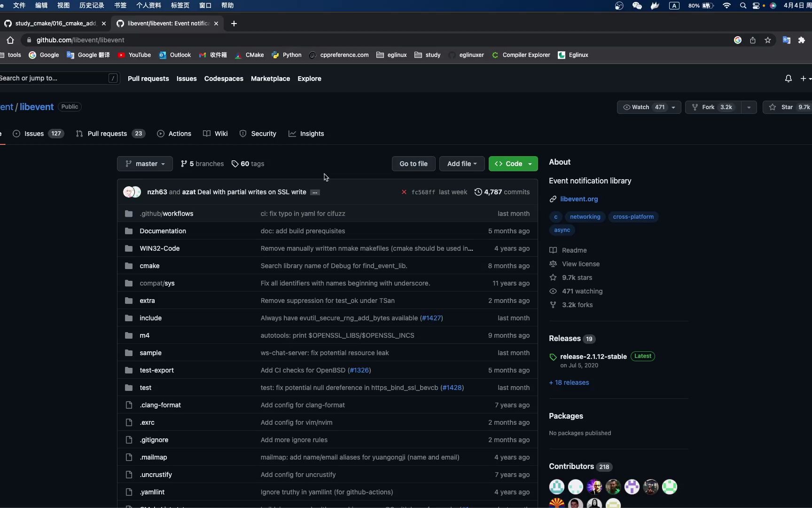
Task: Open the YouTube bookmark
Action: 134,55
